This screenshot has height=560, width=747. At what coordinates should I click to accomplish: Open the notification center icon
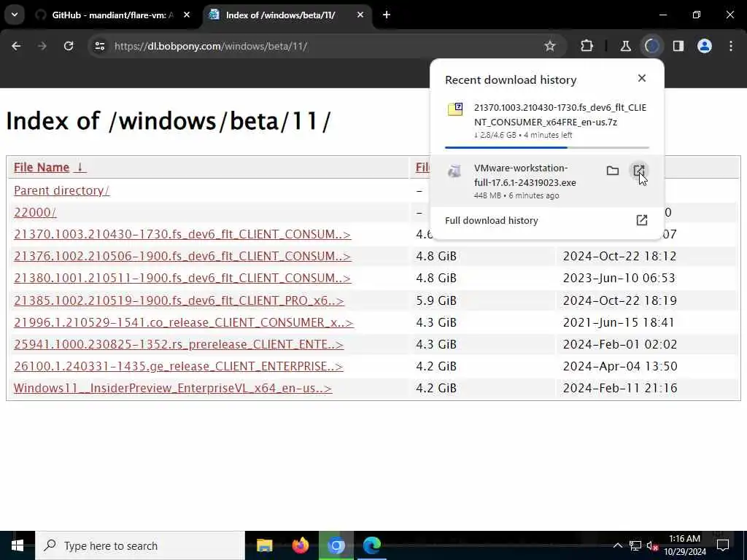pos(723,545)
